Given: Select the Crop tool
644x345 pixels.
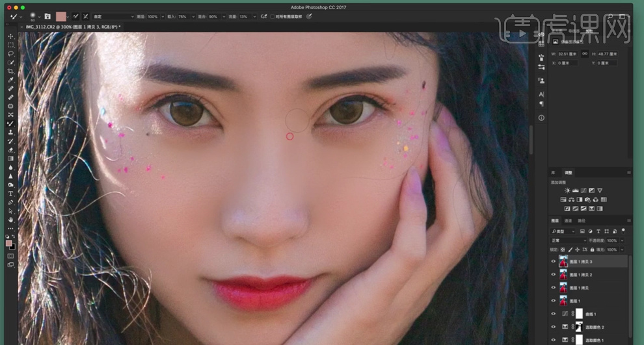Looking at the screenshot, I should [10, 71].
